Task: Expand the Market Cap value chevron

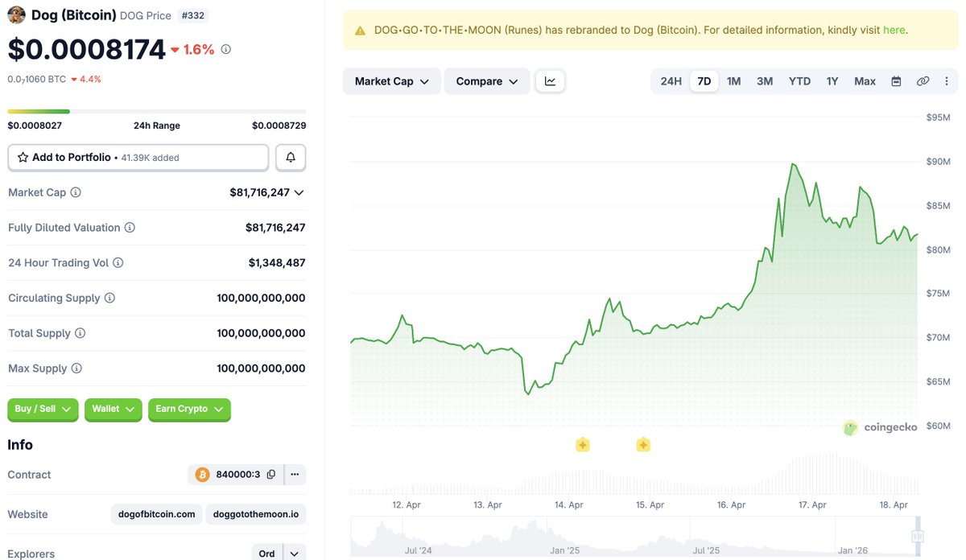Action: coord(299,193)
